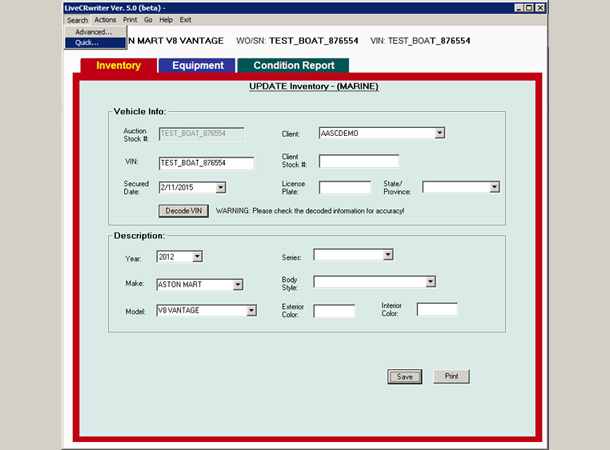Click the Decode VIN button
Image resolution: width=610 pixels, height=450 pixels.
click(184, 211)
